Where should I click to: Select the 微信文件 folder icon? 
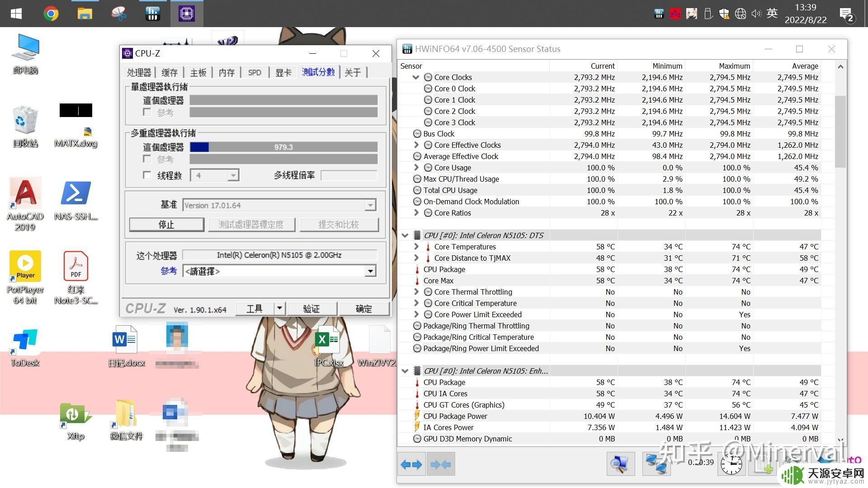(126, 420)
